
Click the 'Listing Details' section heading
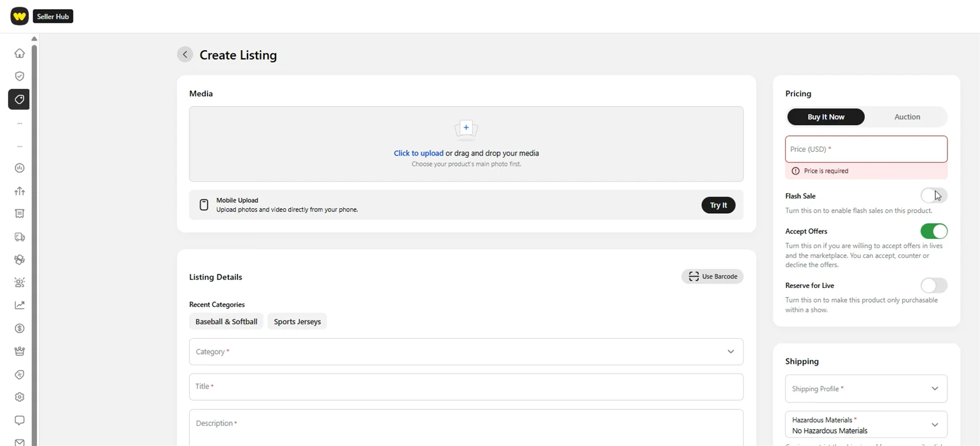216,277
